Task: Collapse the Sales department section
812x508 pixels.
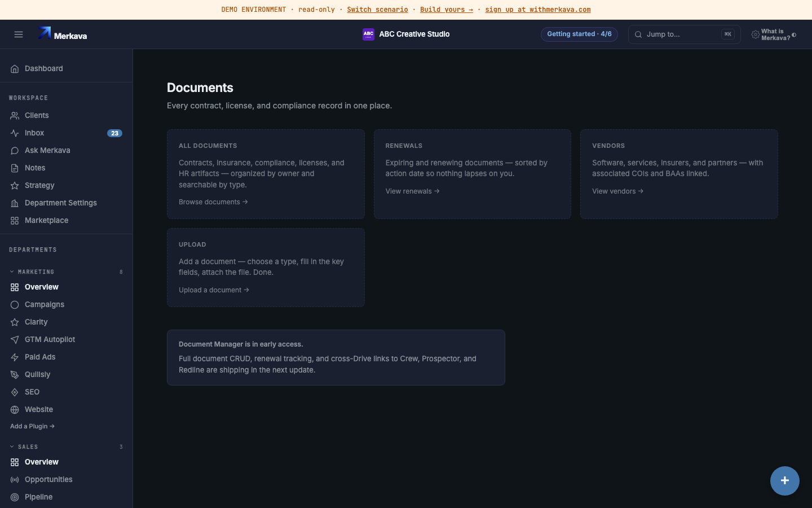Action: tap(12, 446)
